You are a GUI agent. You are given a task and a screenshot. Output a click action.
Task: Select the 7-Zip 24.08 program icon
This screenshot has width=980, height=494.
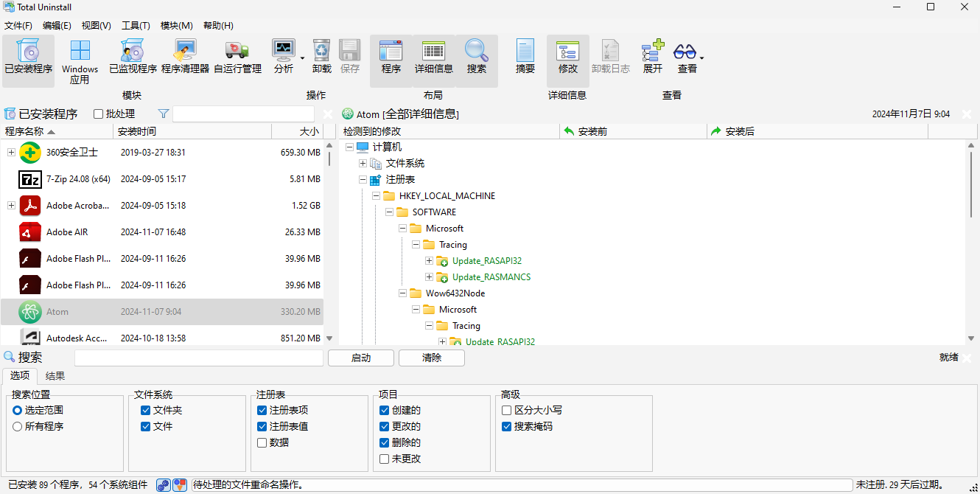[x=30, y=179]
